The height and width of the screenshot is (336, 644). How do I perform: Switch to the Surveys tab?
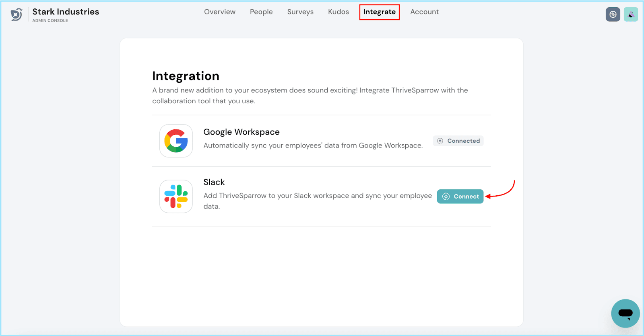tap(300, 12)
